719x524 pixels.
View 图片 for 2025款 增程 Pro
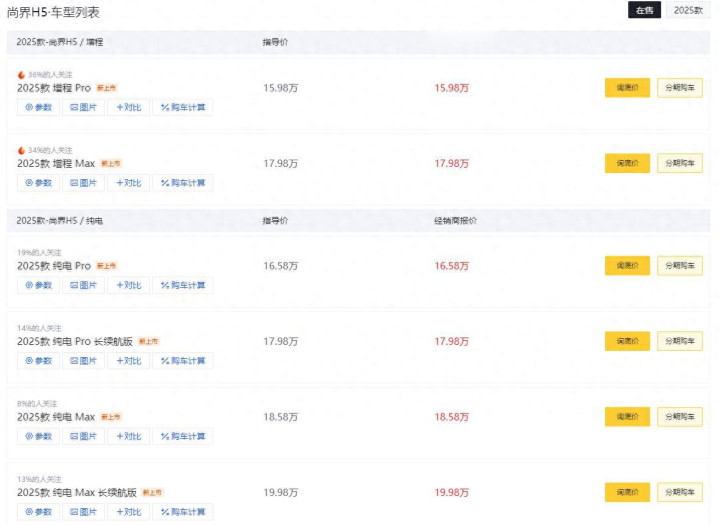[84, 107]
